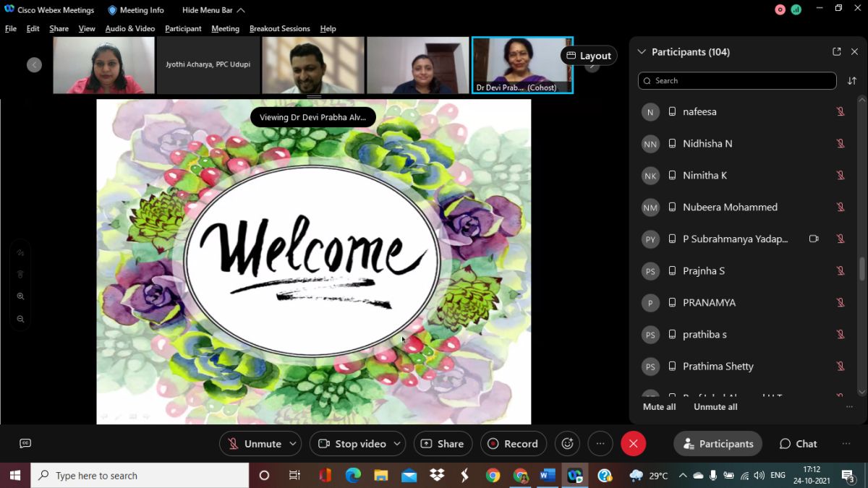Sort the participants list
Image resolution: width=868 pixels, height=488 pixels.
(x=851, y=81)
